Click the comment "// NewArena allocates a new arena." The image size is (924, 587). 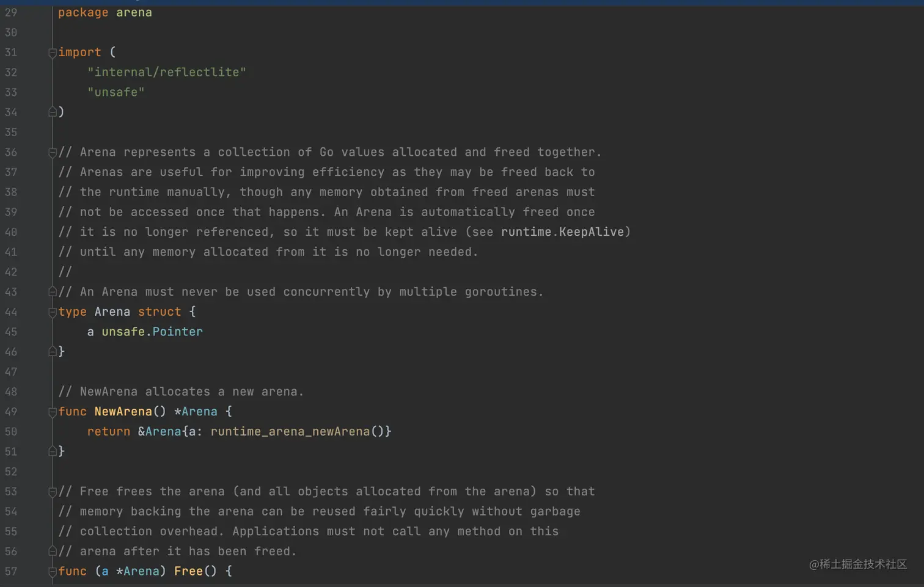pos(181,392)
